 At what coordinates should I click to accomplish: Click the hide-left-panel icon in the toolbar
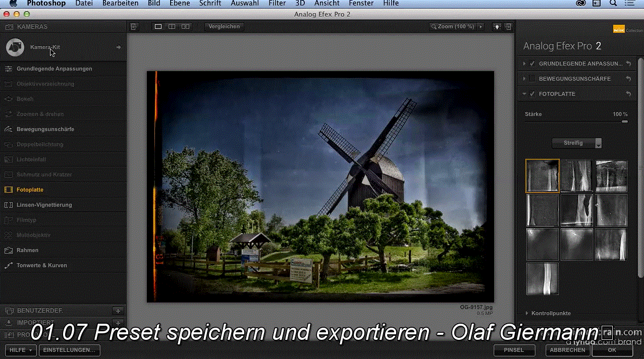point(134,26)
